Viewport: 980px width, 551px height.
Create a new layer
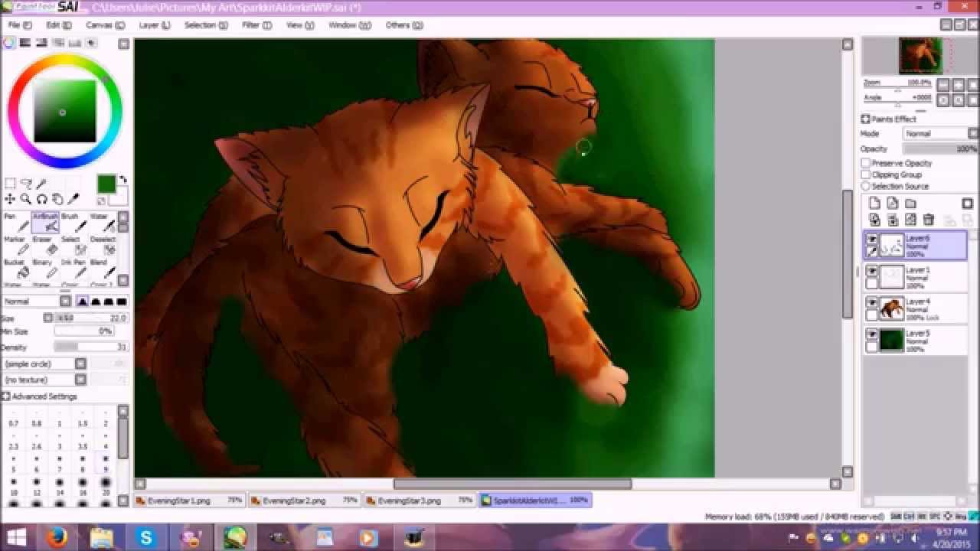pos(874,204)
